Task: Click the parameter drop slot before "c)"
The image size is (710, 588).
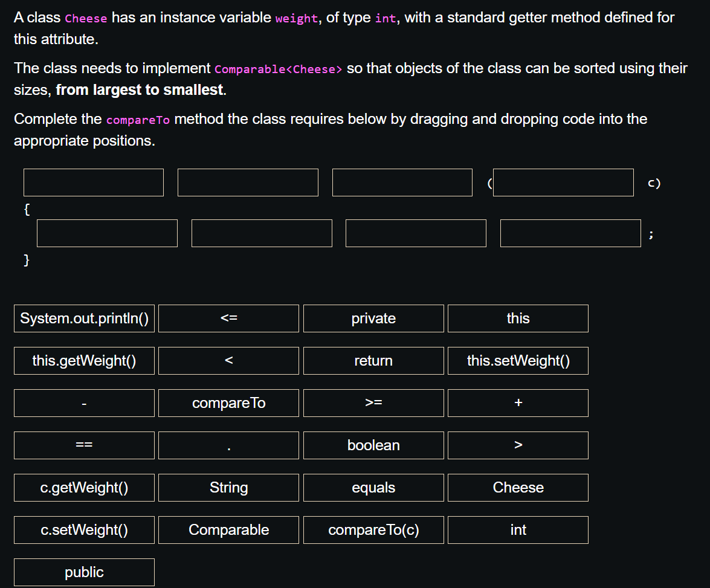Action: 563,182
